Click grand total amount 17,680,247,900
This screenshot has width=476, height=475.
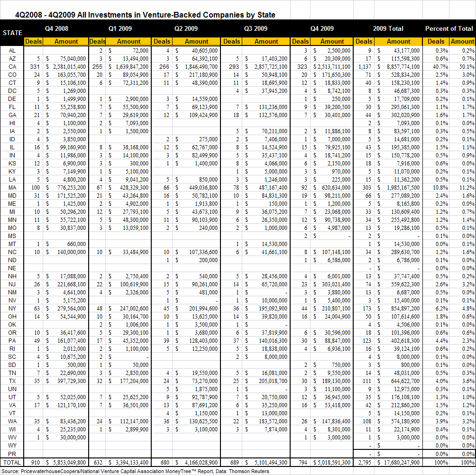pyautogui.click(x=402, y=463)
